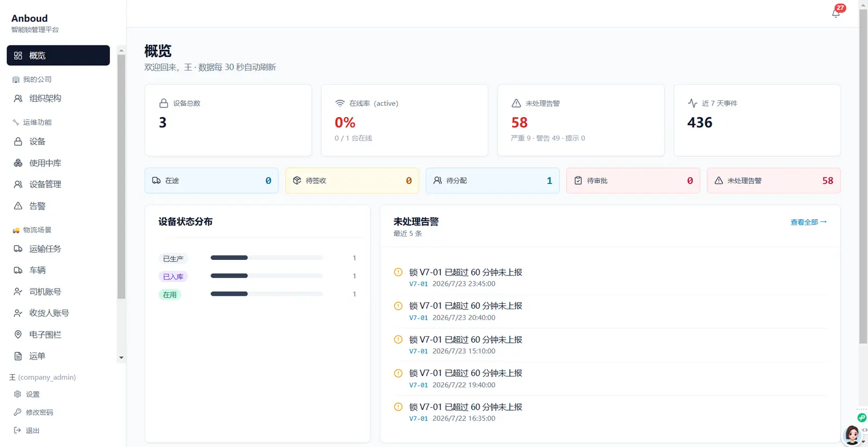Click the grid icon next to 概览
The width and height of the screenshot is (868, 447).
pos(18,55)
